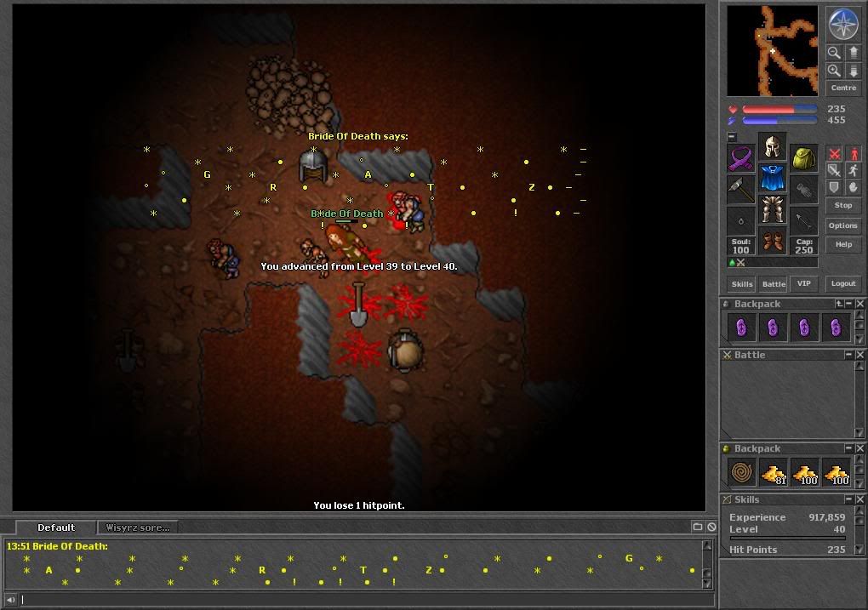This screenshot has width=868, height=610.
Task: Open the Help dialog
Action: tap(843, 244)
